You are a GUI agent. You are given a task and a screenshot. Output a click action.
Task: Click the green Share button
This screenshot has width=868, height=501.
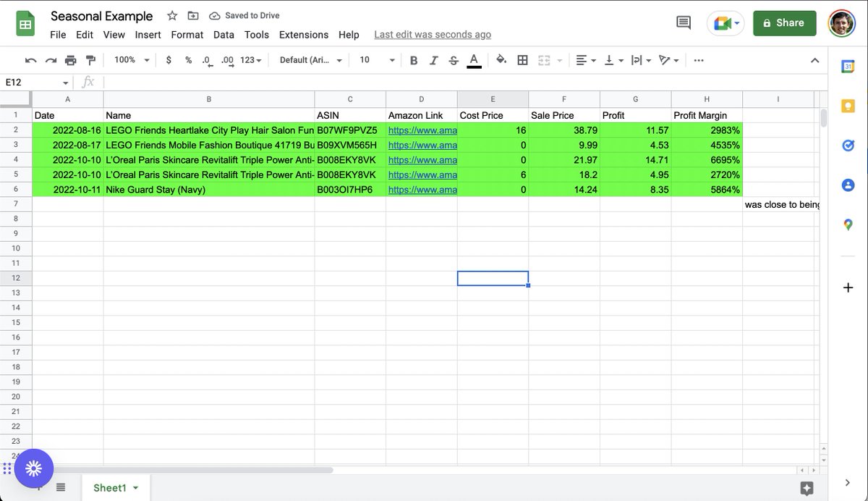tap(784, 23)
